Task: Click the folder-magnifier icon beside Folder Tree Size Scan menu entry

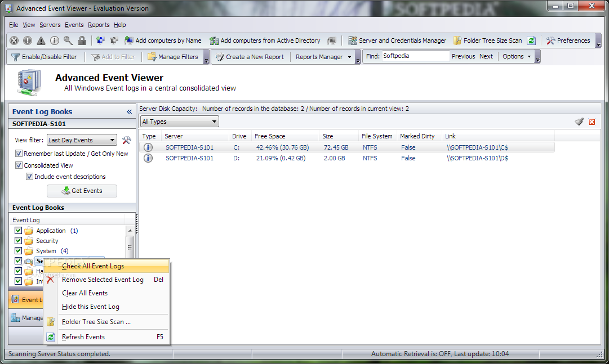Action: 51,322
